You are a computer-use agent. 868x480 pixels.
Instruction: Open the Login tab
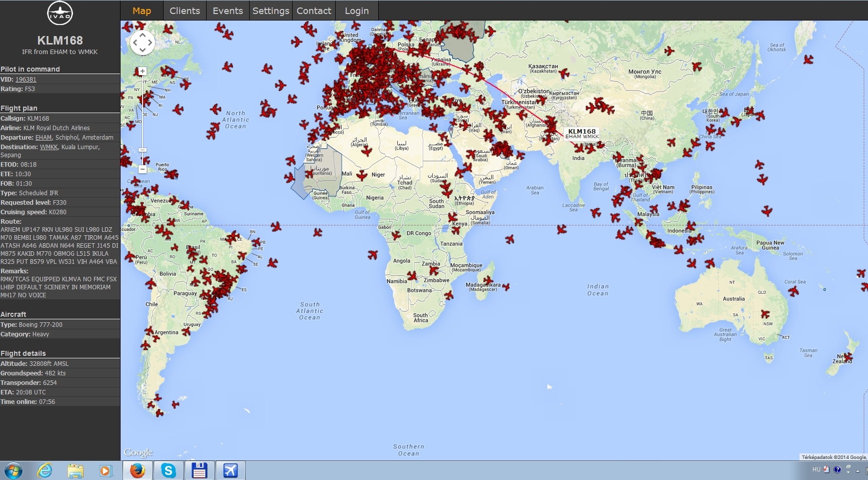(357, 11)
